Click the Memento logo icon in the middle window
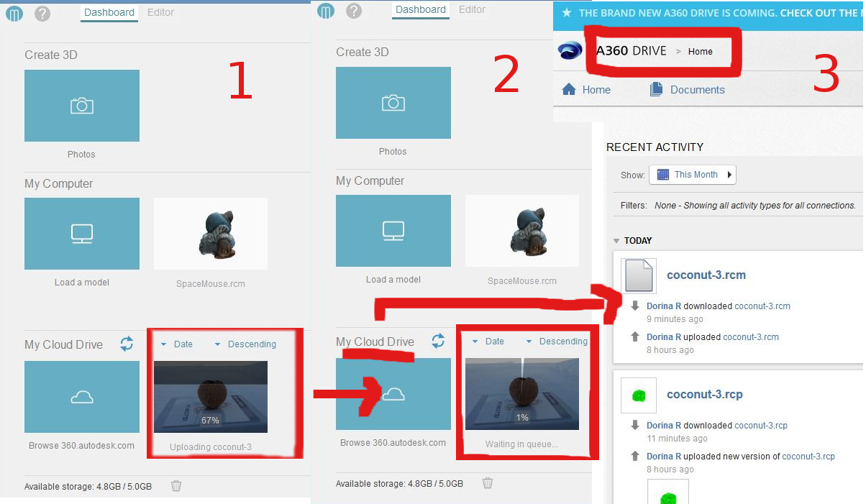 (326, 11)
